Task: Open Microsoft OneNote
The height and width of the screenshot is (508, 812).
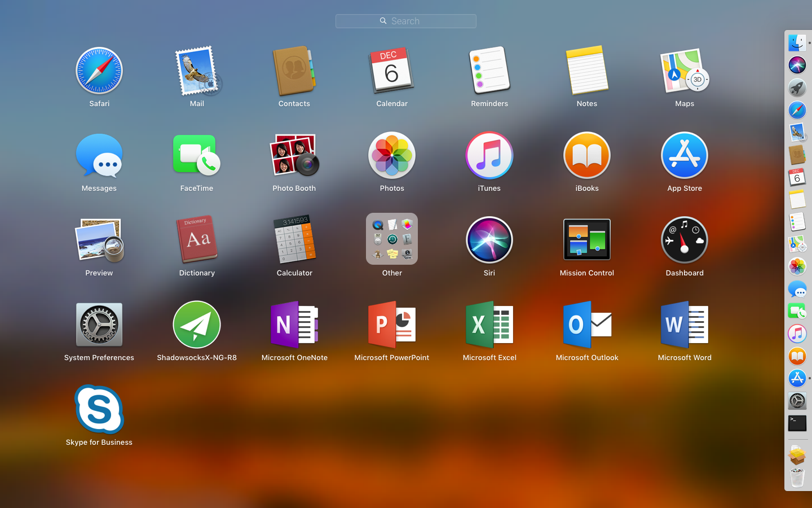Action: (x=294, y=325)
